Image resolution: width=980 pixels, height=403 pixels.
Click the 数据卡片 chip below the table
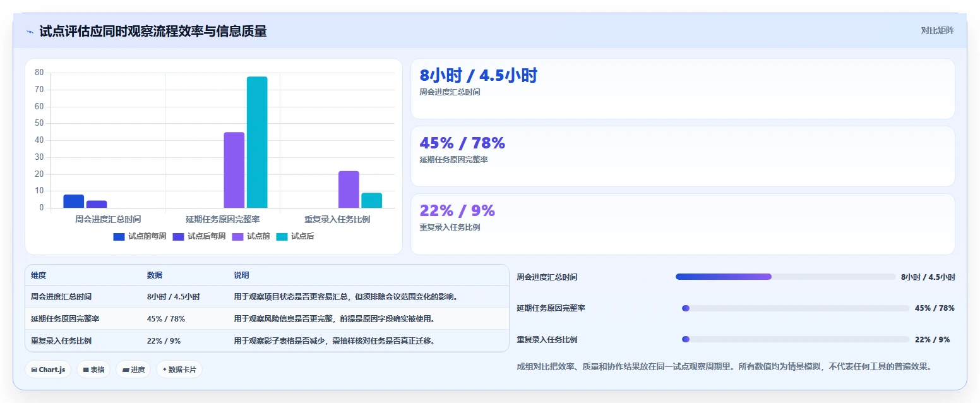(179, 370)
